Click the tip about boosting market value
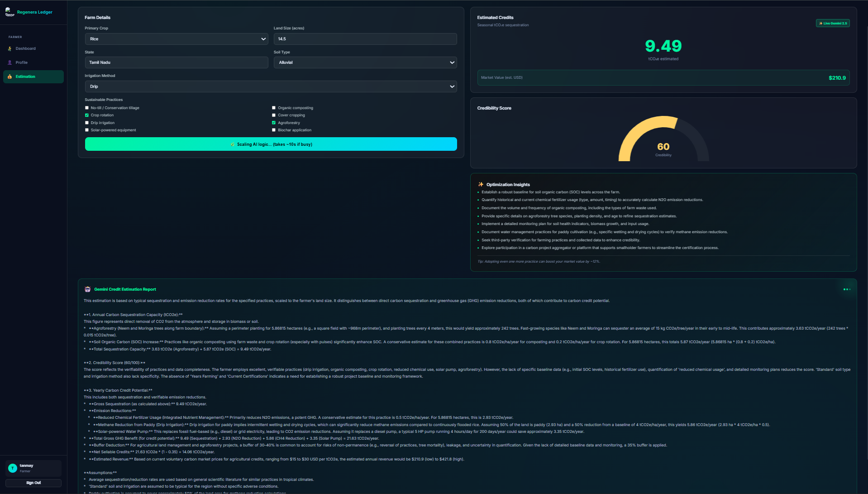 pos(539,262)
